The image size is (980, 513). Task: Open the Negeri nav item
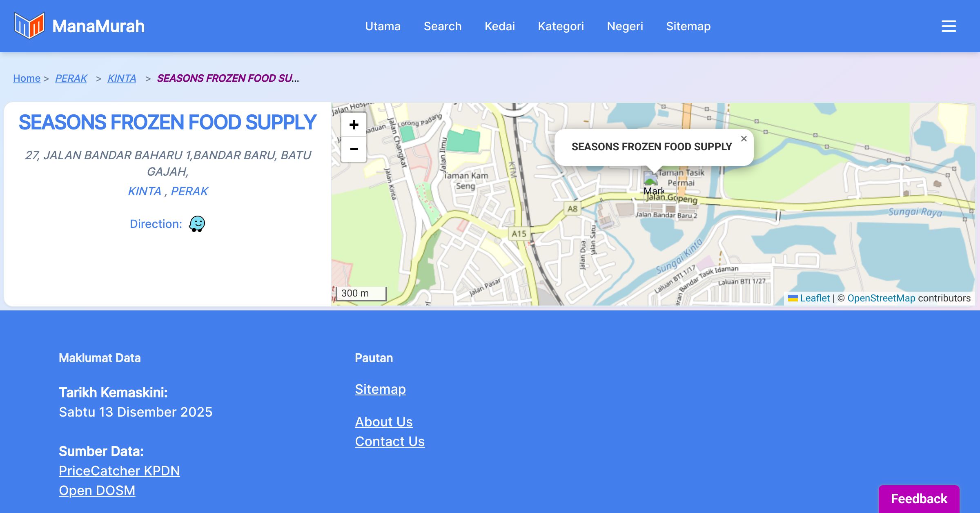(625, 26)
